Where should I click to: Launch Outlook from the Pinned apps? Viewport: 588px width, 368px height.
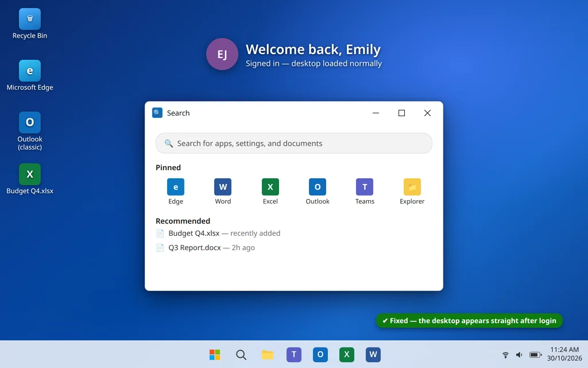[317, 191]
